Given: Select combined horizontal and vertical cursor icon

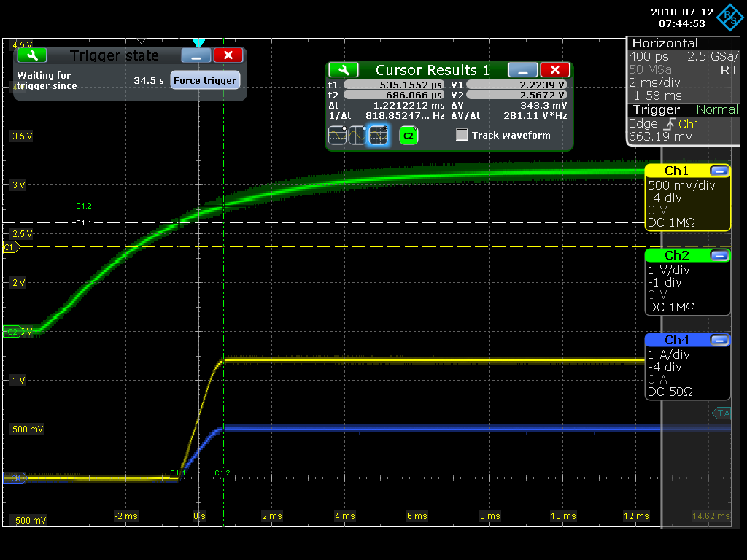Looking at the screenshot, I should 379,135.
